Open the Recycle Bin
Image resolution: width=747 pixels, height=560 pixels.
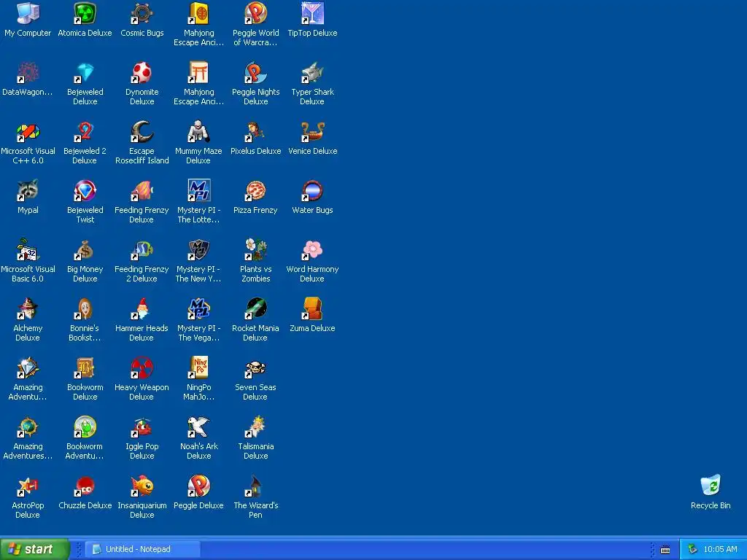[x=711, y=486]
